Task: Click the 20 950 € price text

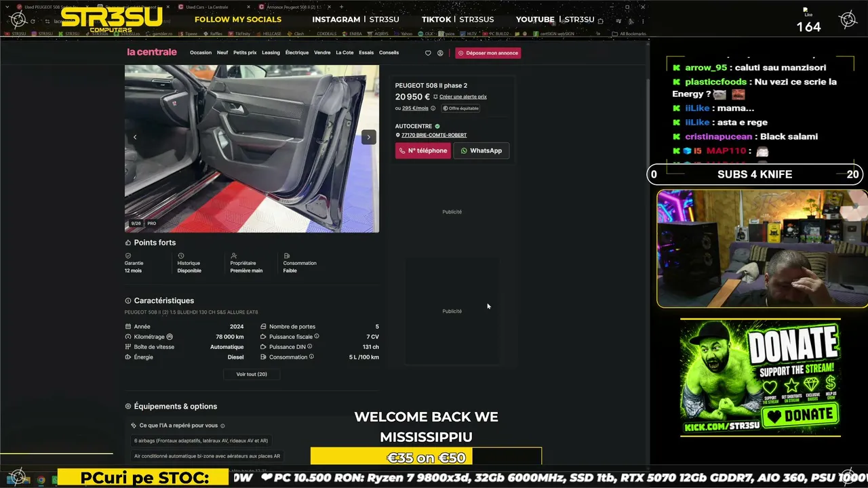Action: click(x=412, y=97)
